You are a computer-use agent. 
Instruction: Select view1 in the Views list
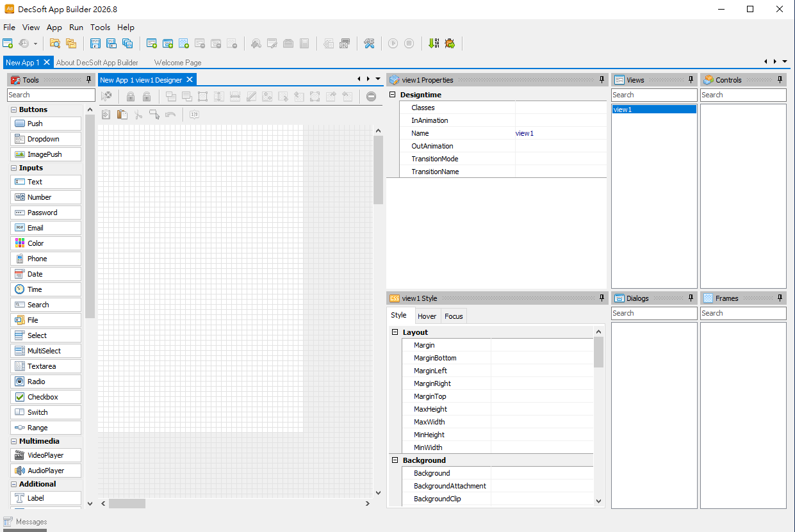653,109
